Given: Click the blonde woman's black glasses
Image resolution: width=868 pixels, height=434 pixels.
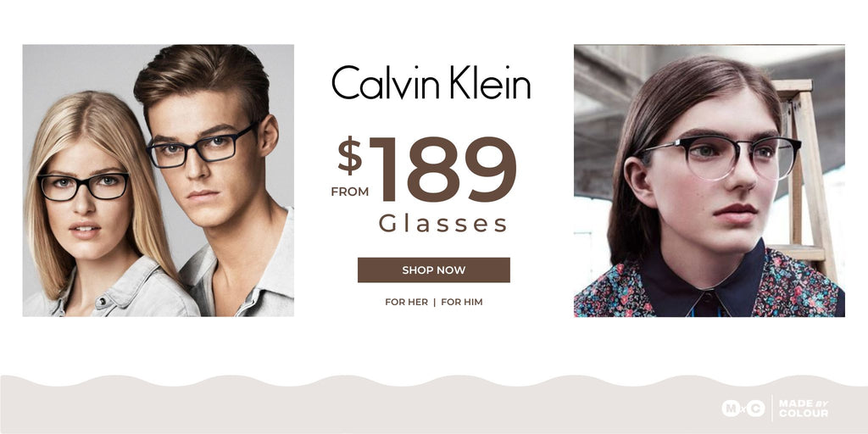Looking at the screenshot, I should click(84, 186).
